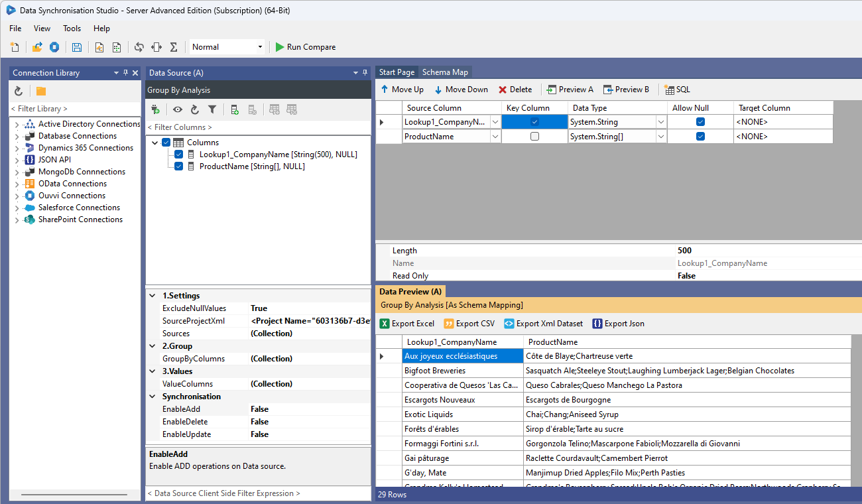The width and height of the screenshot is (862, 504).
Task: Click the funnel filter icon in Data Source
Action: (212, 109)
